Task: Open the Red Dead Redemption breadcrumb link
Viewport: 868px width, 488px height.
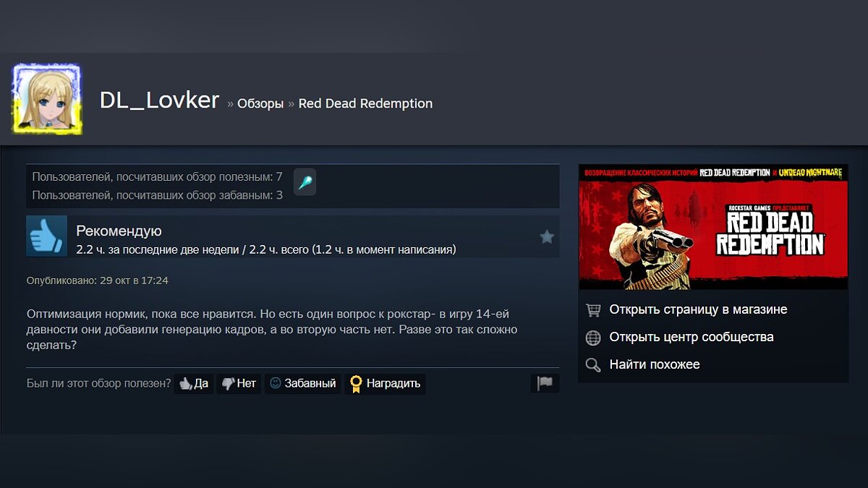Action: (365, 103)
